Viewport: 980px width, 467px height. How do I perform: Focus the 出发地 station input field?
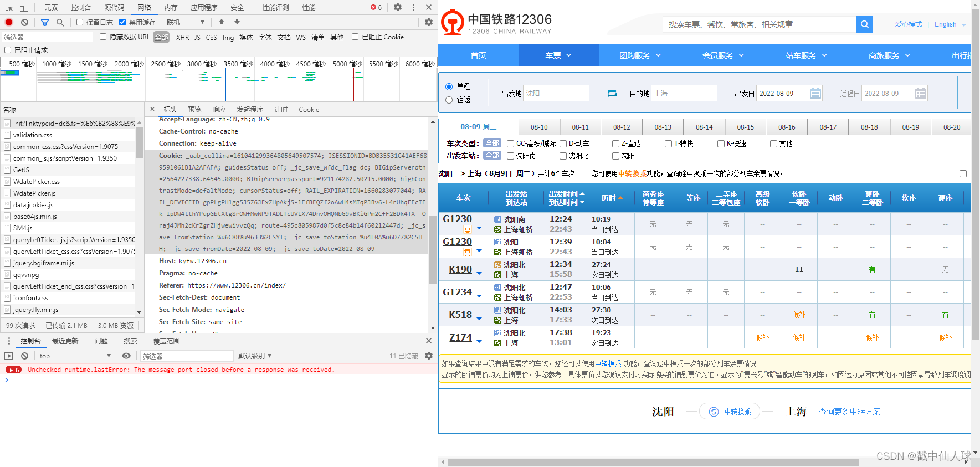click(556, 93)
